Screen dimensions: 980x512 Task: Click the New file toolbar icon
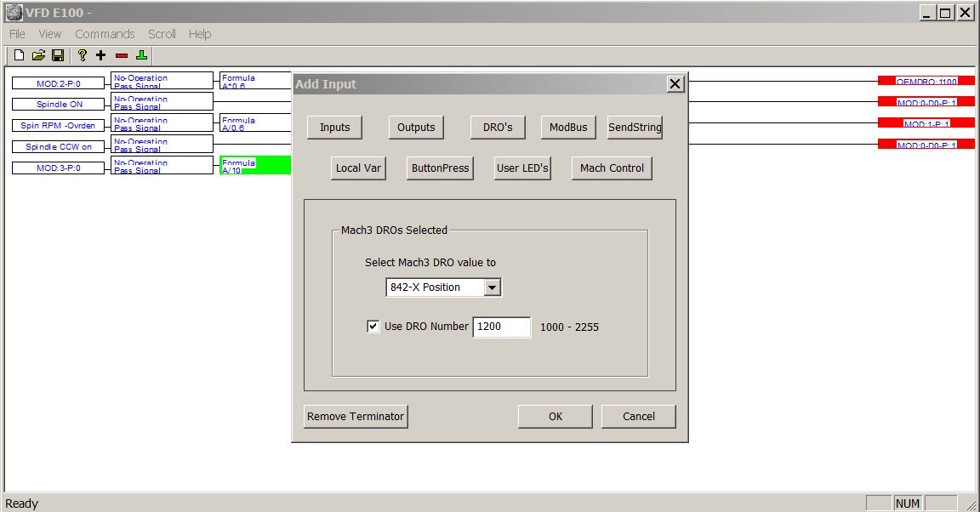(20, 55)
